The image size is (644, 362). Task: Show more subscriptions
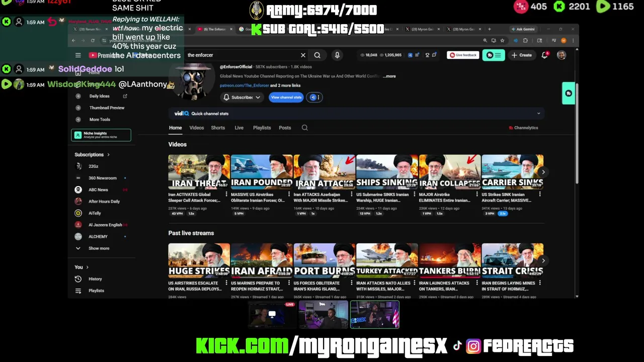99,248
